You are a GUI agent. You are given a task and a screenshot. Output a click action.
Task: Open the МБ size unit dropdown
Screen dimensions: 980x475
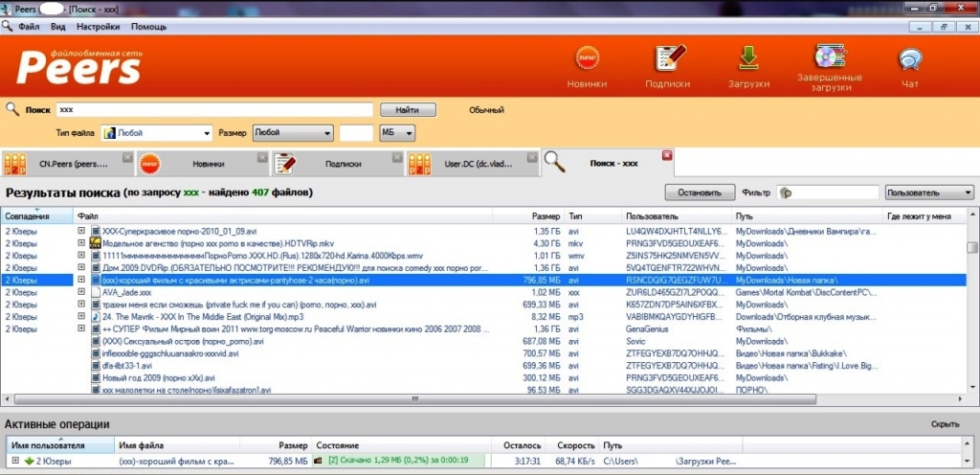(x=410, y=133)
